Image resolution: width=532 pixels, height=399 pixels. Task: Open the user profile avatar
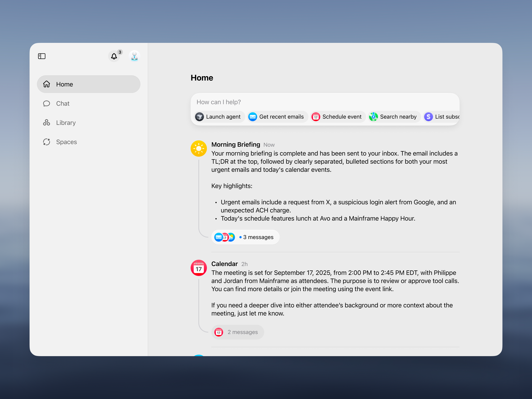pyautogui.click(x=134, y=56)
